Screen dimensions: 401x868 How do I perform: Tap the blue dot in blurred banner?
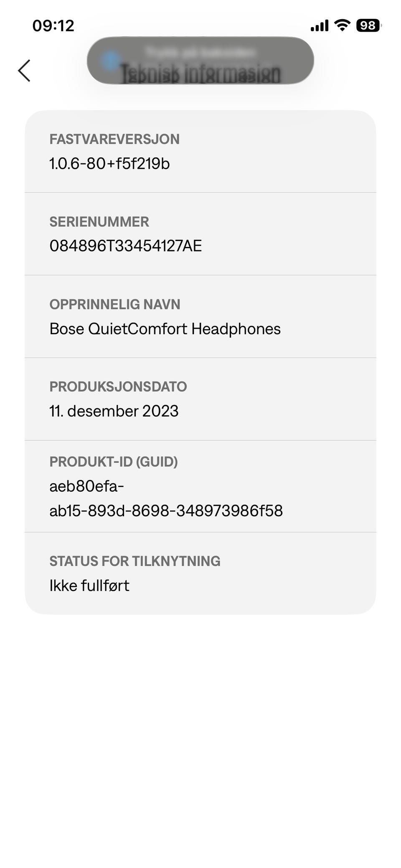111,61
